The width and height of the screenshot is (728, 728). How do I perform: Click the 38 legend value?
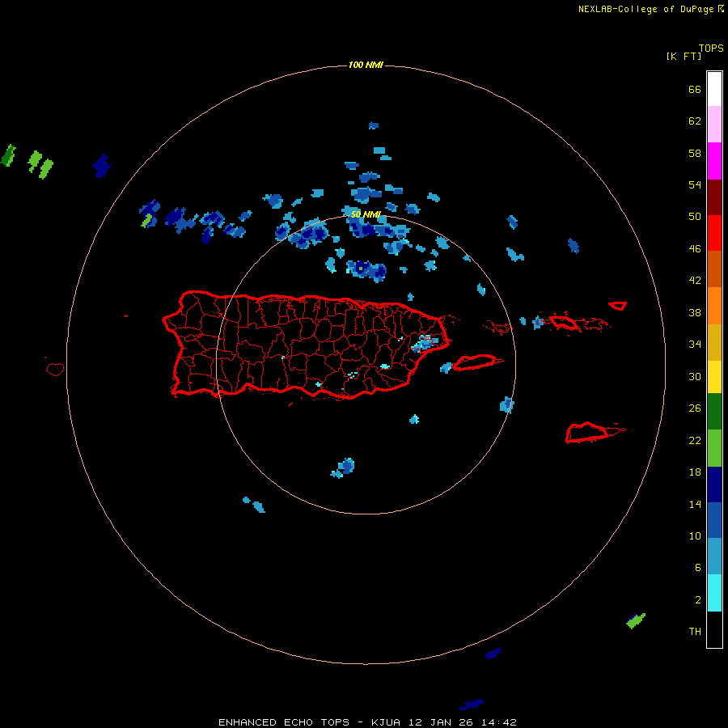click(x=695, y=312)
